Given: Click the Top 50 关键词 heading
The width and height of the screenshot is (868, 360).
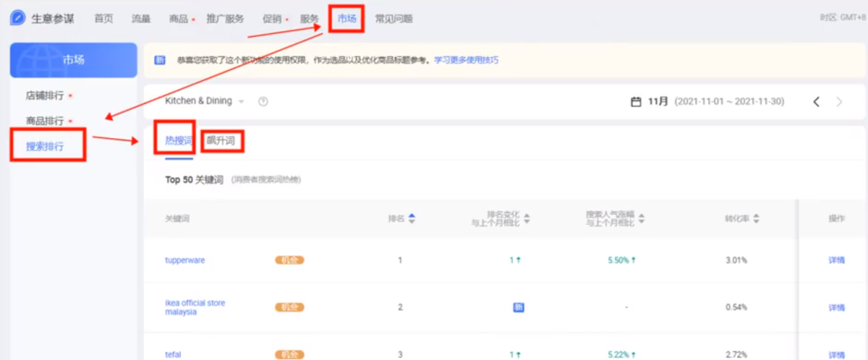Looking at the screenshot, I should 194,180.
